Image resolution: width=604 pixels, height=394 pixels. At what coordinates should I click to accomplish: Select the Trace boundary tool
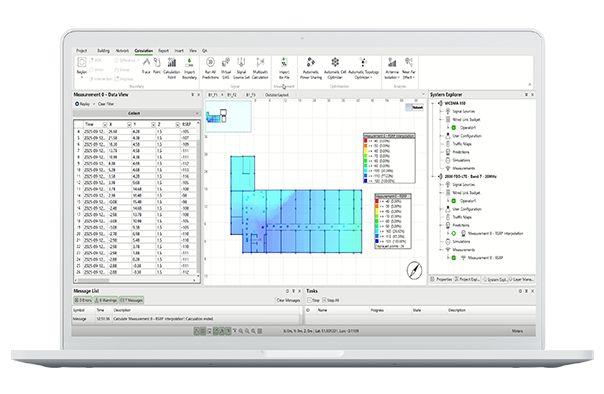146,65
